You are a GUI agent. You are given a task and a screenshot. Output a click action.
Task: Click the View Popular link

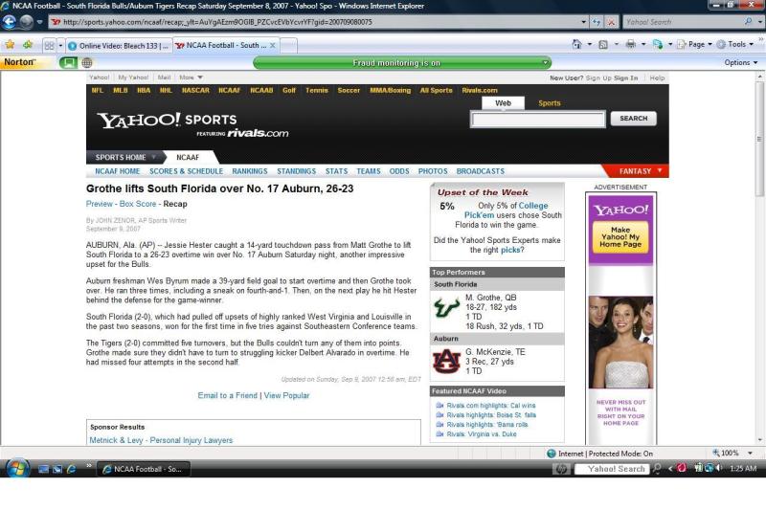[x=286, y=395]
